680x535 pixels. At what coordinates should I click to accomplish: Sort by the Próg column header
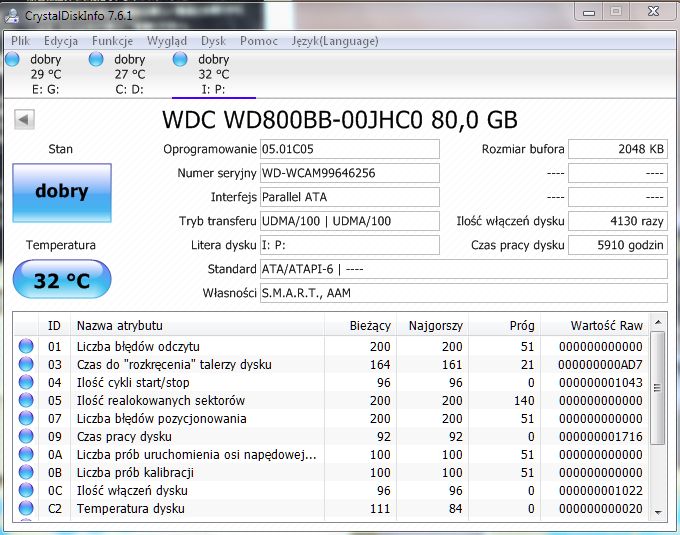[504, 325]
